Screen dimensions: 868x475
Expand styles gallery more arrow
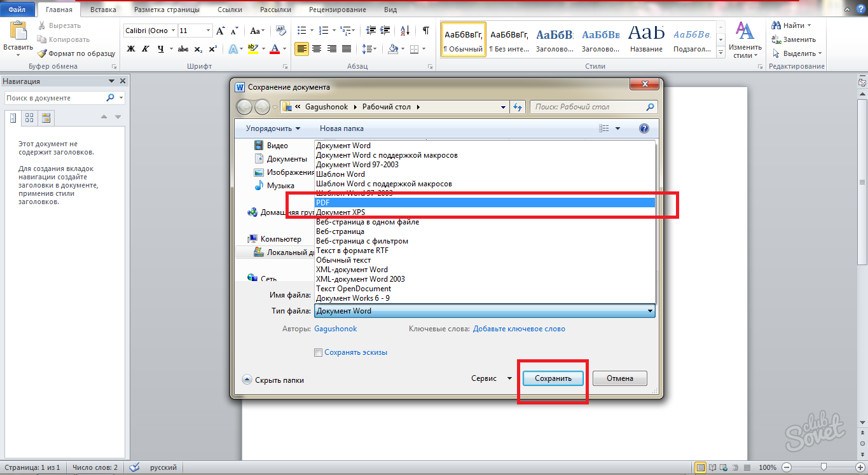coord(720,53)
